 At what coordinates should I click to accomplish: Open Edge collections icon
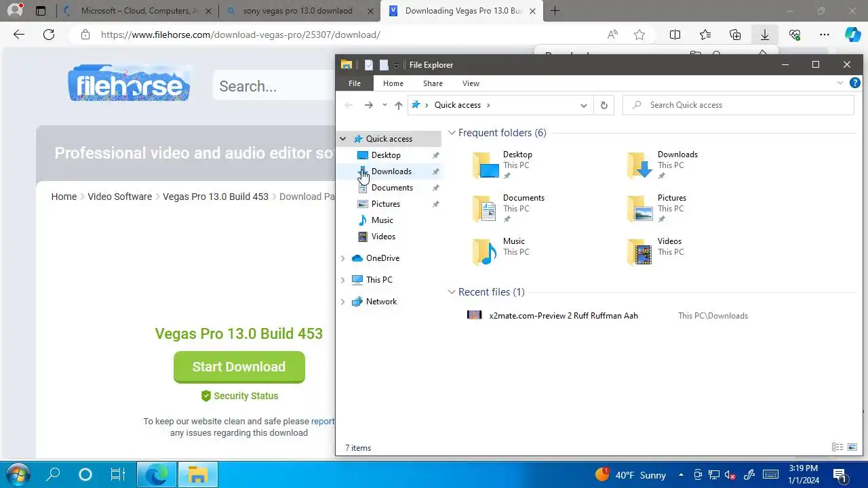point(735,35)
